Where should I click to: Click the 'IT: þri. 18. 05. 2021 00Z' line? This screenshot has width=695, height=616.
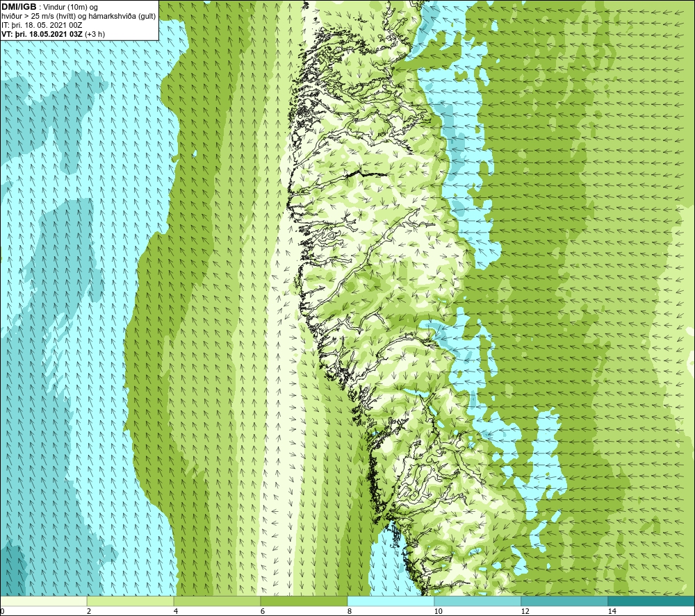point(42,25)
